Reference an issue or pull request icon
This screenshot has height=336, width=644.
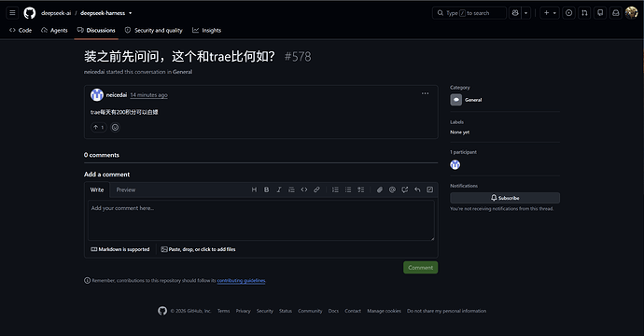[405, 189]
